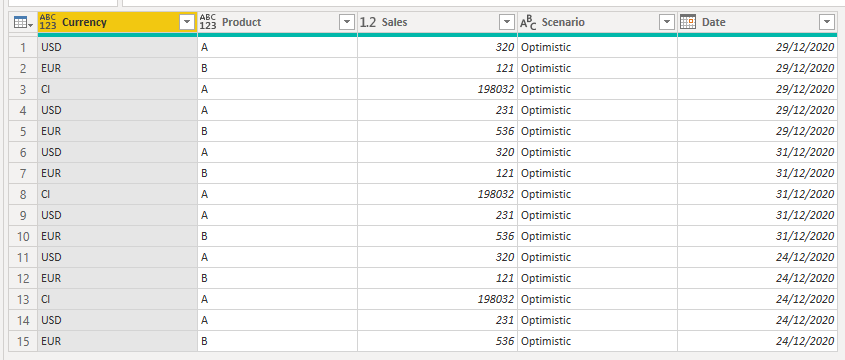The height and width of the screenshot is (360, 845).
Task: Click Optimistic scenario cell in row 9
Action: click(x=598, y=216)
